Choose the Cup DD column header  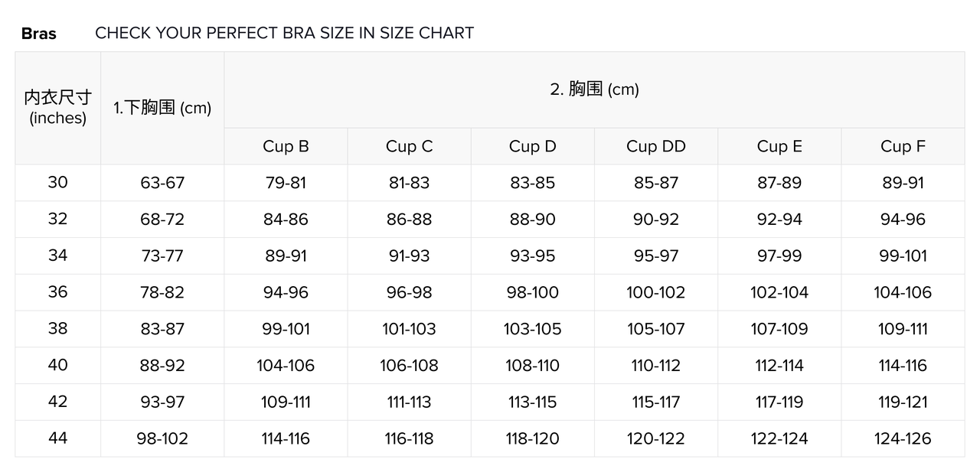coord(656,146)
